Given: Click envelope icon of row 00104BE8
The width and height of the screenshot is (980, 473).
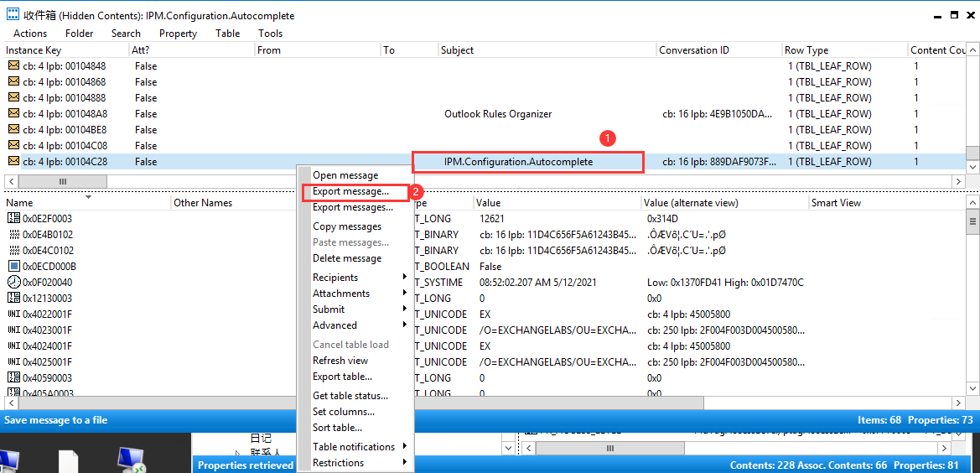Looking at the screenshot, I should tap(13, 129).
